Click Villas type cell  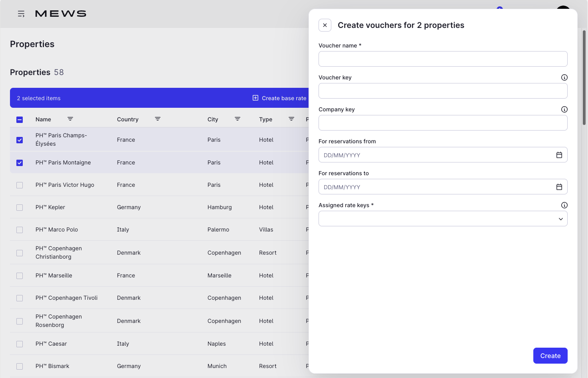click(266, 230)
